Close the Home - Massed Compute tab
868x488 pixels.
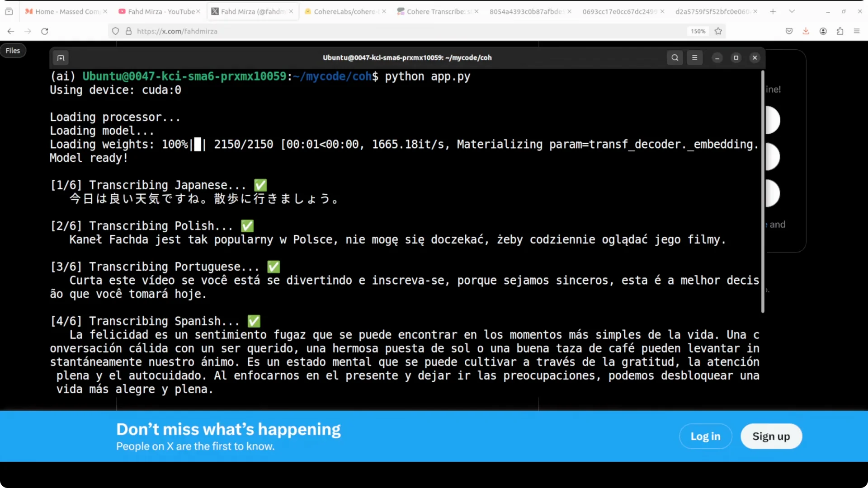pyautogui.click(x=105, y=11)
